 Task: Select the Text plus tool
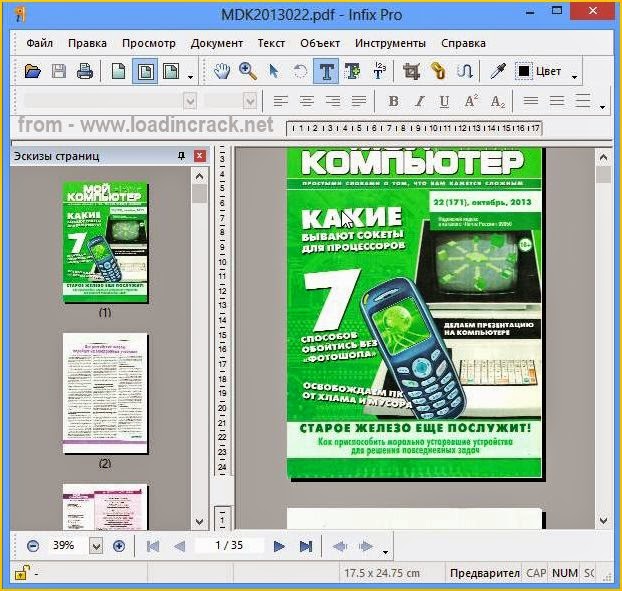[x=352, y=71]
